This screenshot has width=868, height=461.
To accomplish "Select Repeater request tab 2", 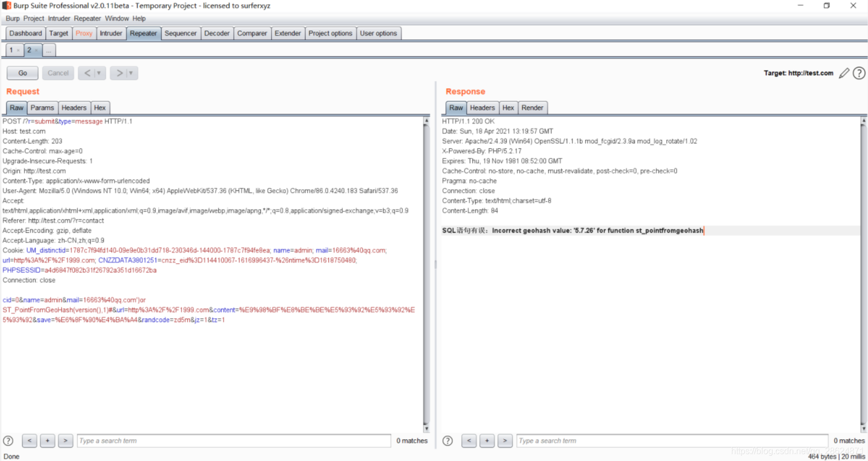I will point(29,50).
